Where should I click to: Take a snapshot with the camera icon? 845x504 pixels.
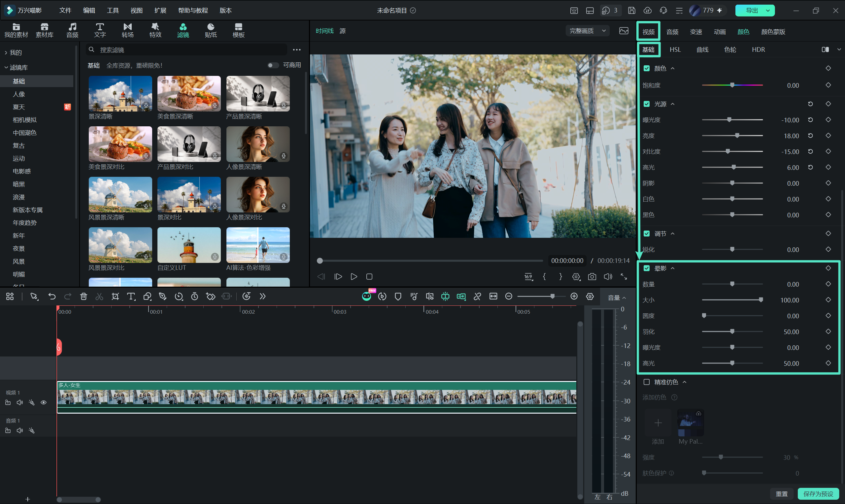tap(592, 276)
